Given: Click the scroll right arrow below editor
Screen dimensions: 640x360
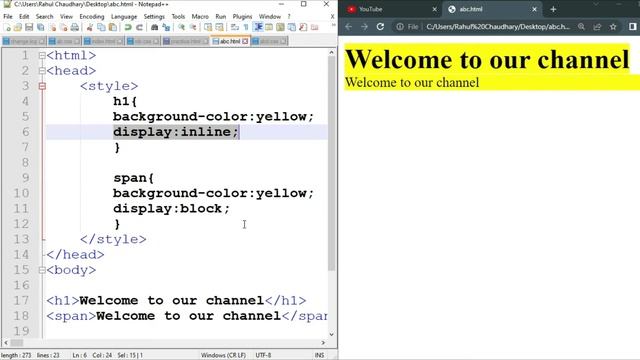Looking at the screenshot, I should click(323, 342).
